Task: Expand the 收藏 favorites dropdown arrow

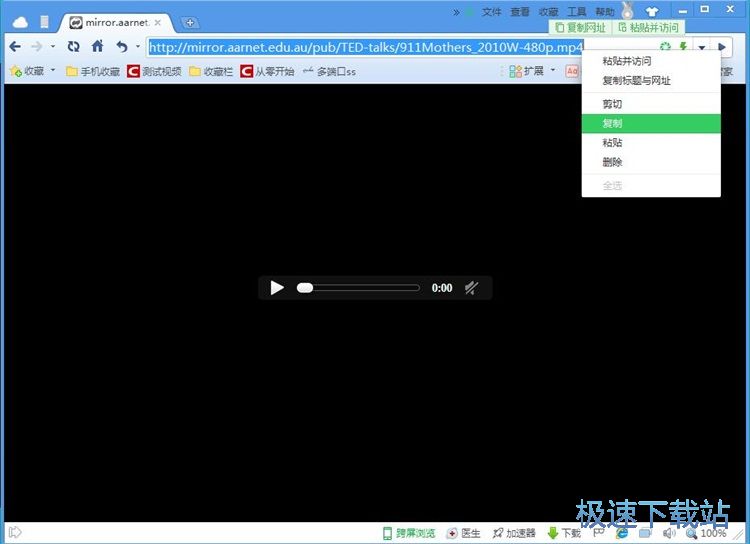Action: (x=53, y=70)
